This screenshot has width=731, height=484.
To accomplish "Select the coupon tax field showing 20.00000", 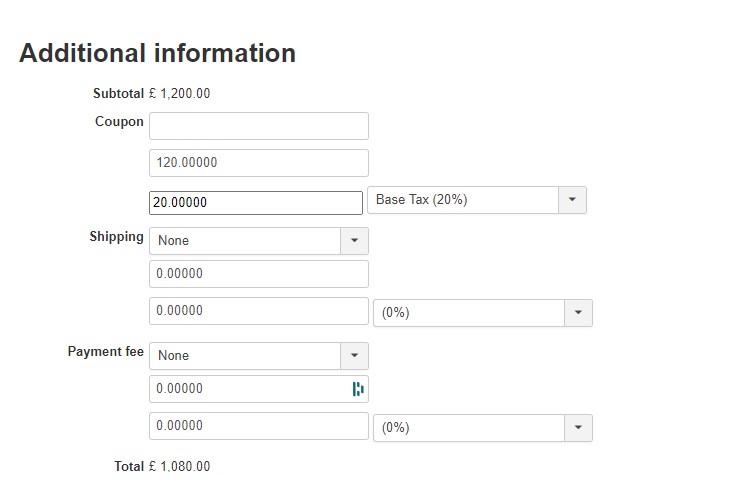I will point(255,203).
